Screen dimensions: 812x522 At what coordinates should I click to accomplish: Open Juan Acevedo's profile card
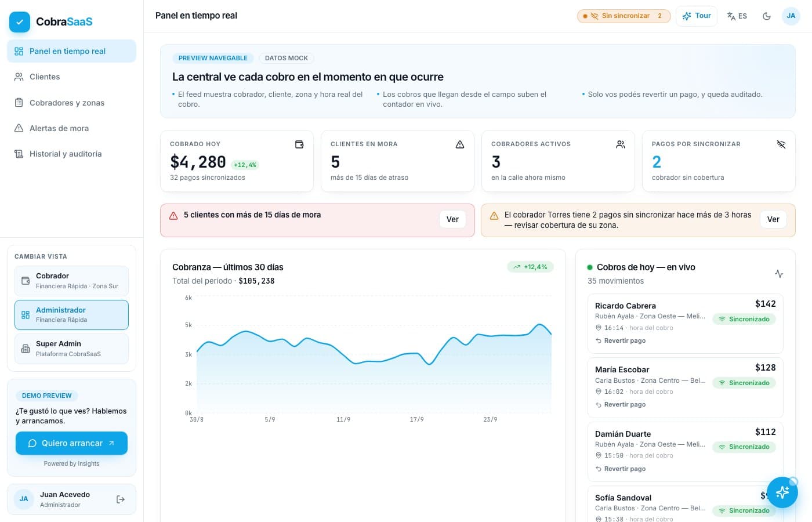(x=71, y=499)
